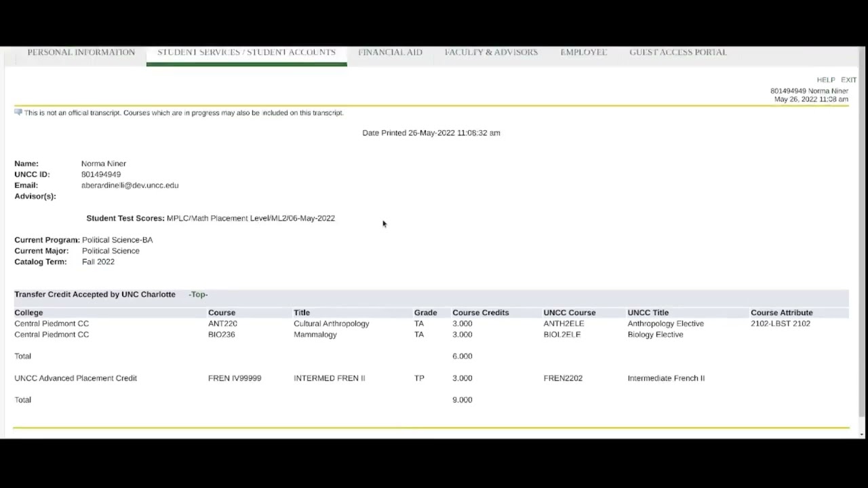Image resolution: width=868 pixels, height=488 pixels.
Task: Click the College column header
Action: point(28,312)
